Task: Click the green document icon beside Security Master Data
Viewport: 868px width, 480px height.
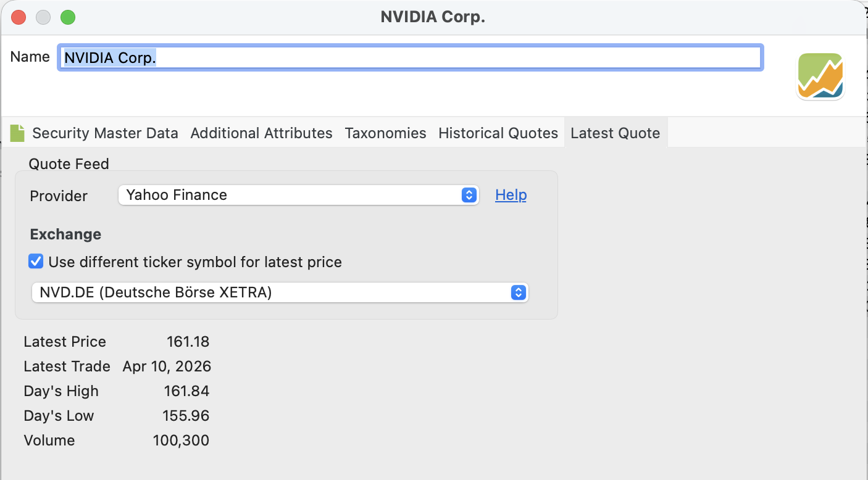Action: tap(17, 133)
